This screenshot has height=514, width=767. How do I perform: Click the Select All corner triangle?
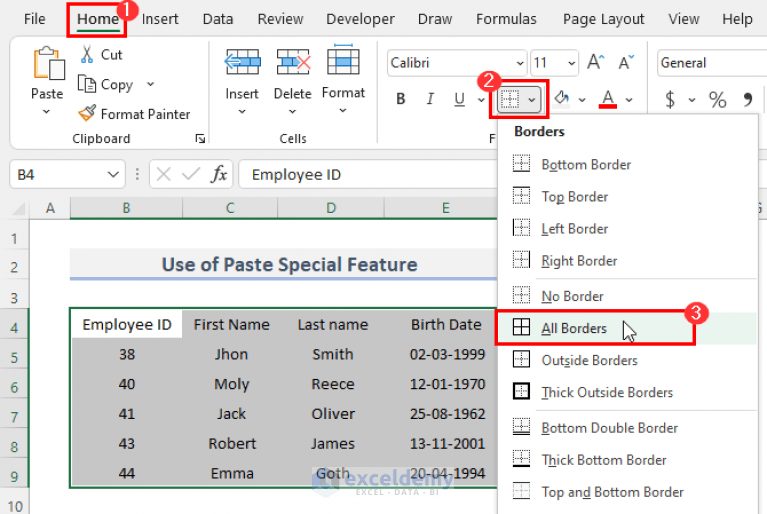tap(19, 209)
